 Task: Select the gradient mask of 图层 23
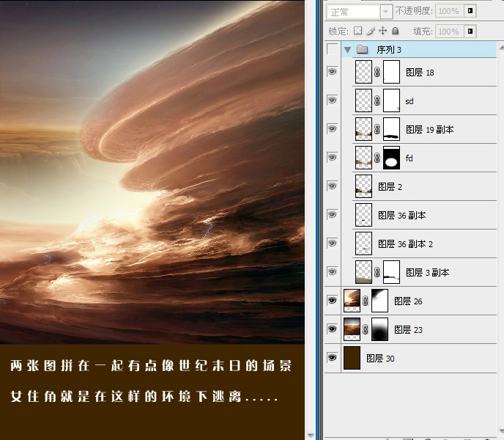tap(379, 329)
